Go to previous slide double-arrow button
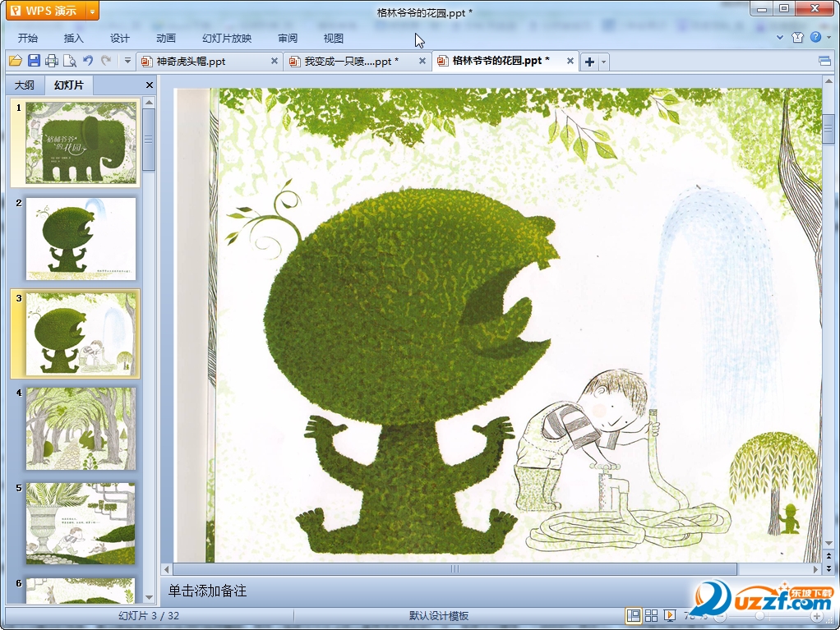 [x=828, y=557]
